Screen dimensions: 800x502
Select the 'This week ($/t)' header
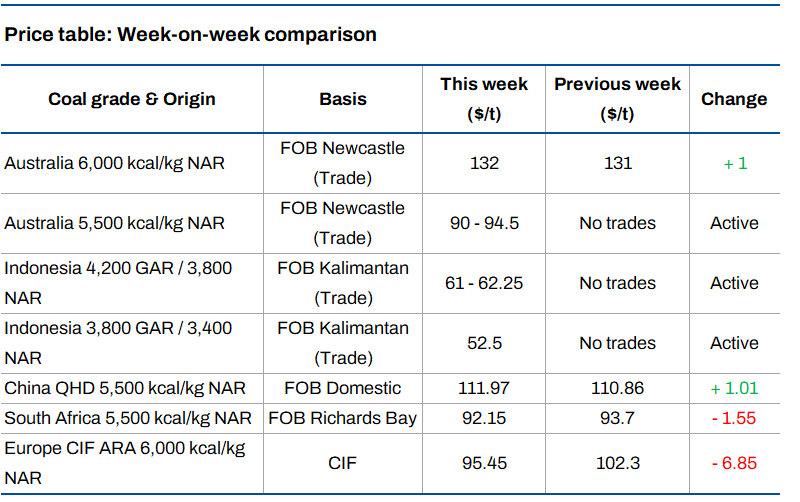484,99
